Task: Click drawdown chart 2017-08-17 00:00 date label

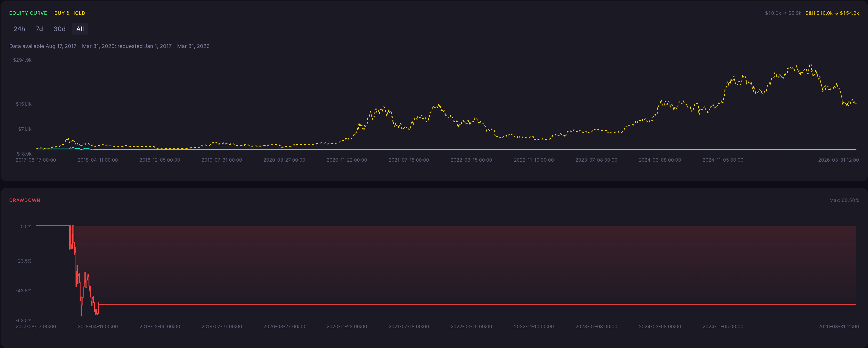Action: pyautogui.click(x=36, y=326)
